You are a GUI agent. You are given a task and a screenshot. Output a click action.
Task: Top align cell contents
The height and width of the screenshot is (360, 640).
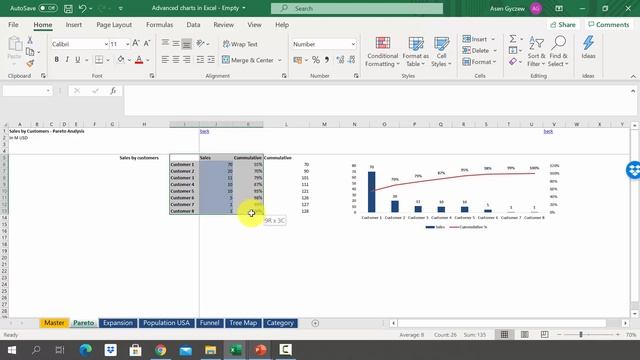165,43
